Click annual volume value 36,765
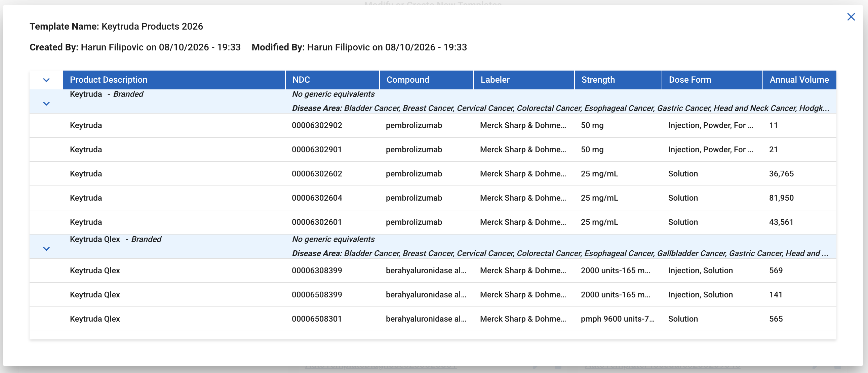Screen dimensions: 868x373 point(781,174)
